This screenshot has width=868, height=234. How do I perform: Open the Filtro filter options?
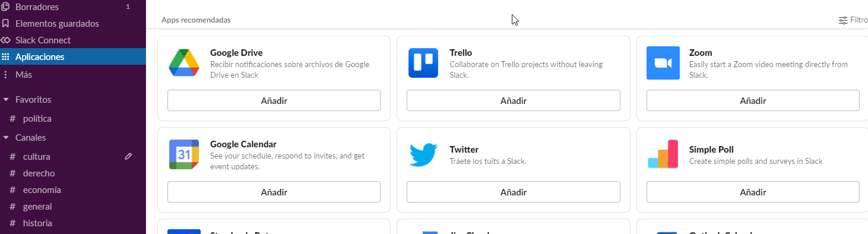click(853, 20)
